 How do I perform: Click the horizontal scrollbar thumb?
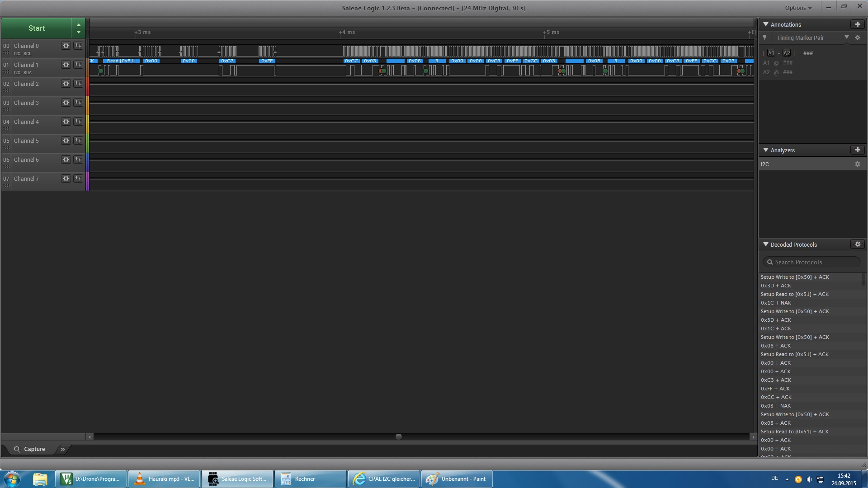click(x=398, y=436)
